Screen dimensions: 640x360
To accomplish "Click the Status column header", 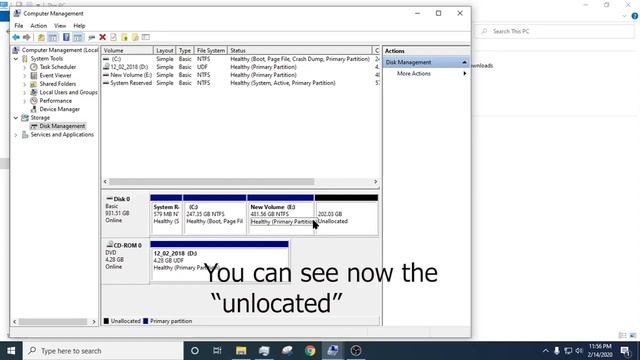I will coord(300,50).
